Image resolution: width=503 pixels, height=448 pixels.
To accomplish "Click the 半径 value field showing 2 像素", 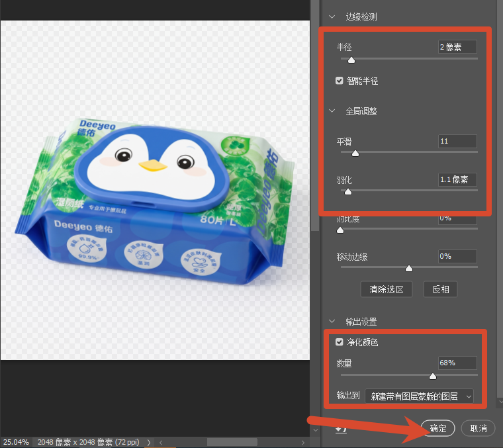I will 457,47.
